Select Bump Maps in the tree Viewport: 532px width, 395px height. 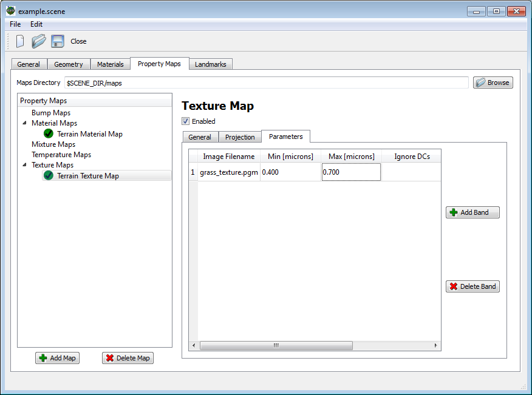pyautogui.click(x=51, y=113)
